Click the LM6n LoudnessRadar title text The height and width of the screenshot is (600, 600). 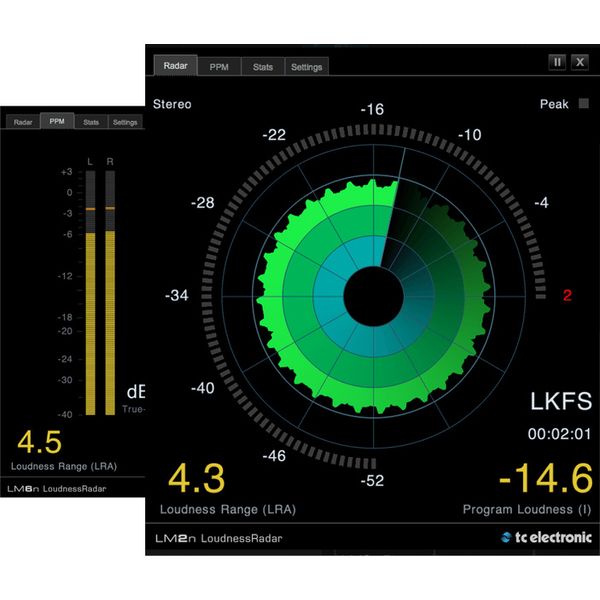click(57, 489)
